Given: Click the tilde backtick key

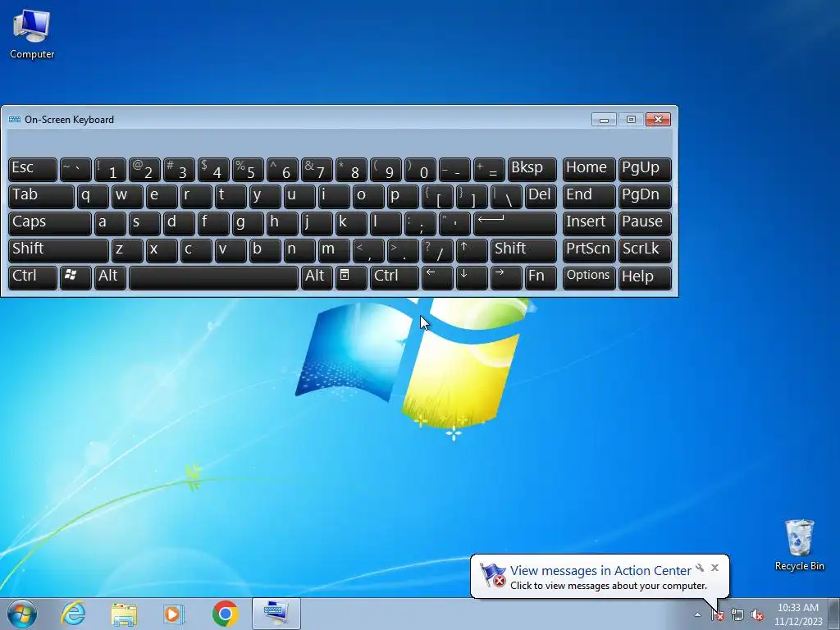Looking at the screenshot, I should [x=75, y=169].
